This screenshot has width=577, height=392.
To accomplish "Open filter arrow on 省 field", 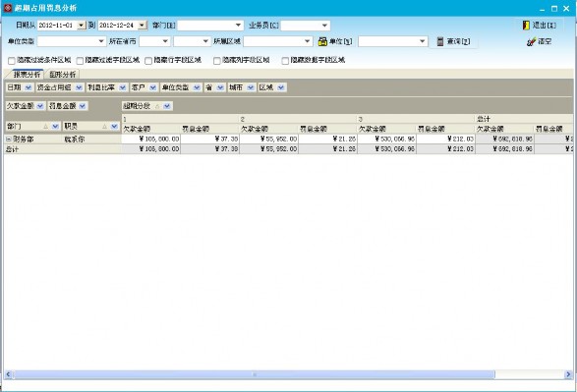I will point(220,87).
